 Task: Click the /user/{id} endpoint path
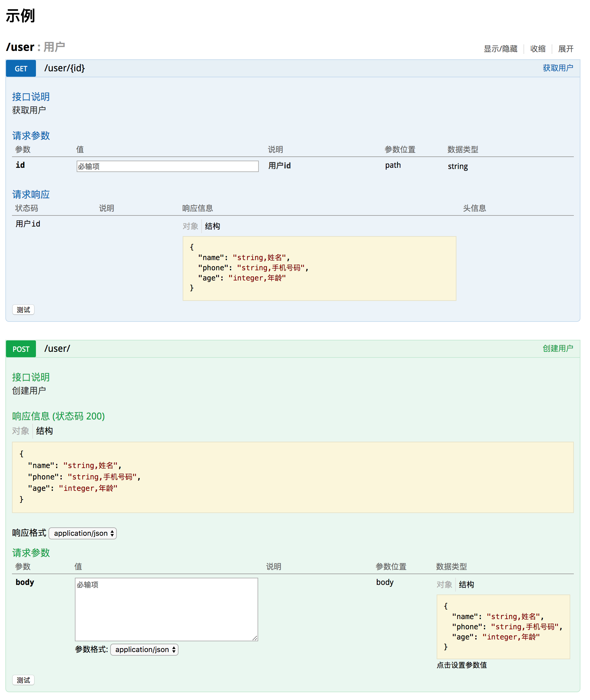(65, 68)
